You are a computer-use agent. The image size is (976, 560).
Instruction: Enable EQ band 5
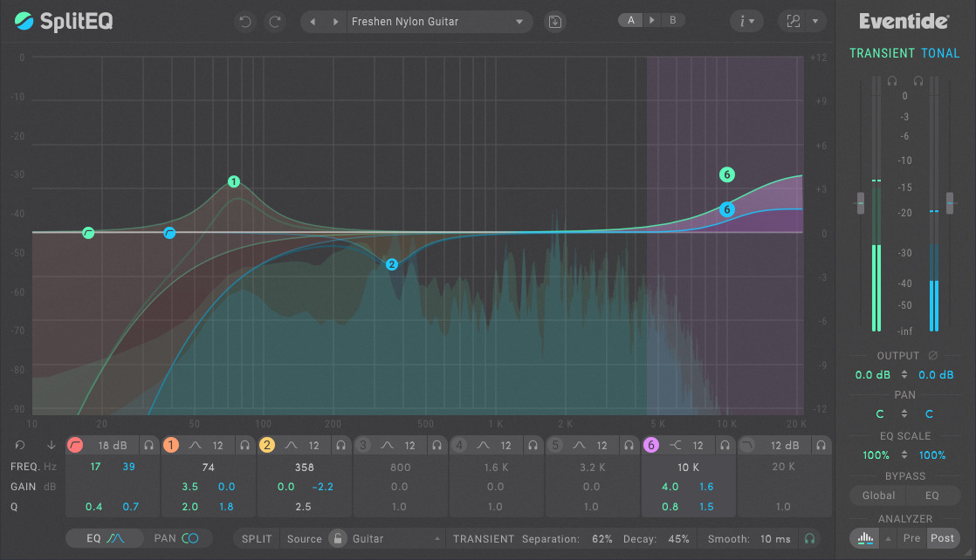pos(555,445)
